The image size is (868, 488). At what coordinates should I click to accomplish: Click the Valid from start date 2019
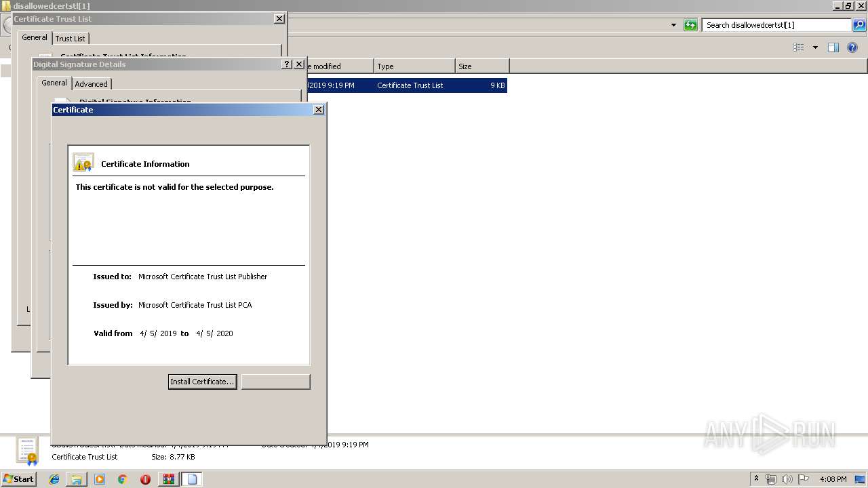pos(158,333)
